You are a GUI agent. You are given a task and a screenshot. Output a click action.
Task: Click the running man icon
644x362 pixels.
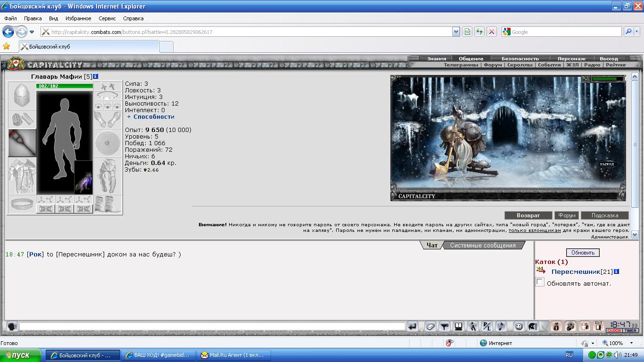click(473, 326)
